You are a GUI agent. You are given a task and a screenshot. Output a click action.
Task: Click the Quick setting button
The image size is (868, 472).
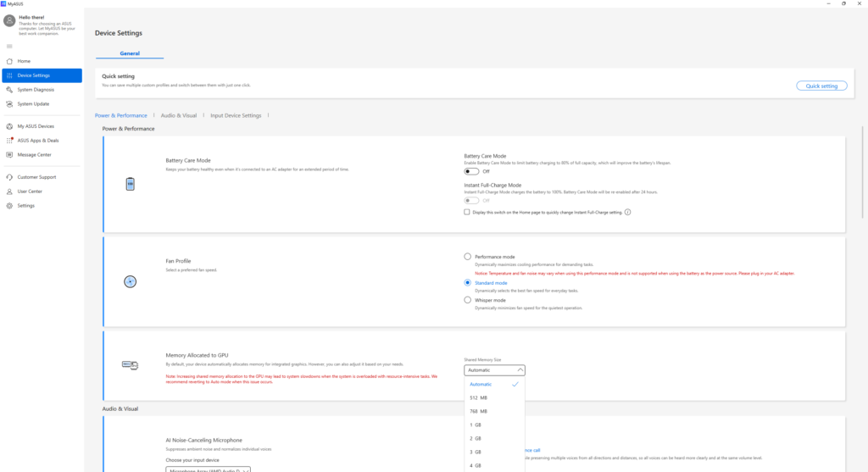pos(821,86)
